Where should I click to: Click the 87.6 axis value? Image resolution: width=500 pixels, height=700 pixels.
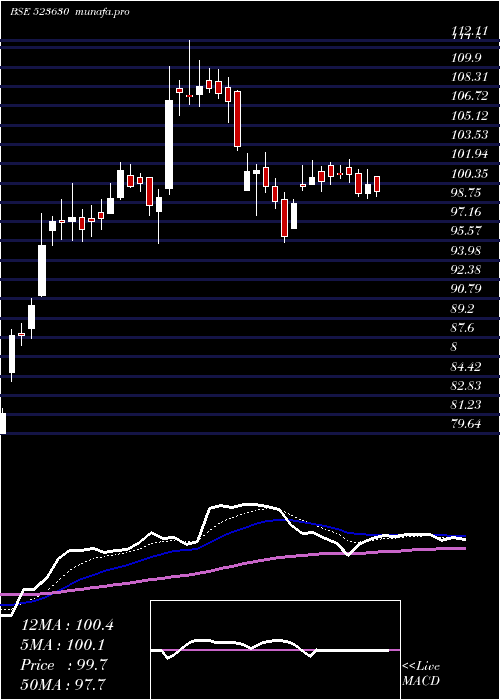point(463,328)
